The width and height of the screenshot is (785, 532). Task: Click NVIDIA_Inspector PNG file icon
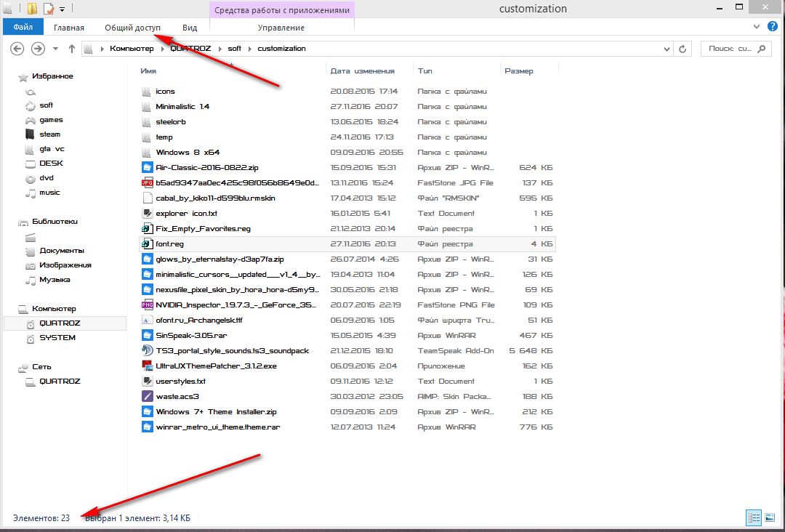click(148, 305)
